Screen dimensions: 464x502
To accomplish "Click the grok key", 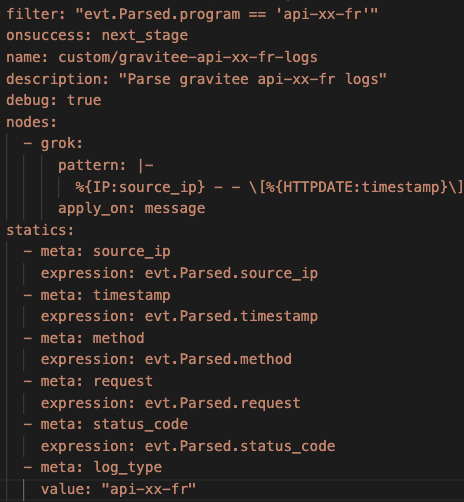I will [x=62, y=144].
